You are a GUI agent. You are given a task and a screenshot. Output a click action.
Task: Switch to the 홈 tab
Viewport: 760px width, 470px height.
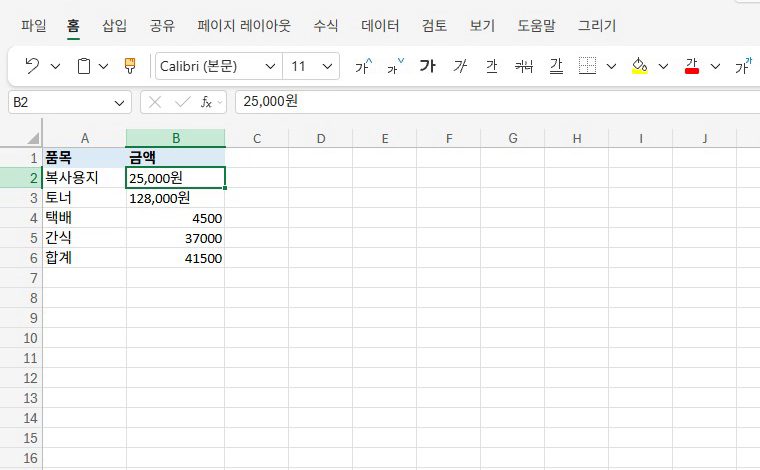(x=73, y=25)
